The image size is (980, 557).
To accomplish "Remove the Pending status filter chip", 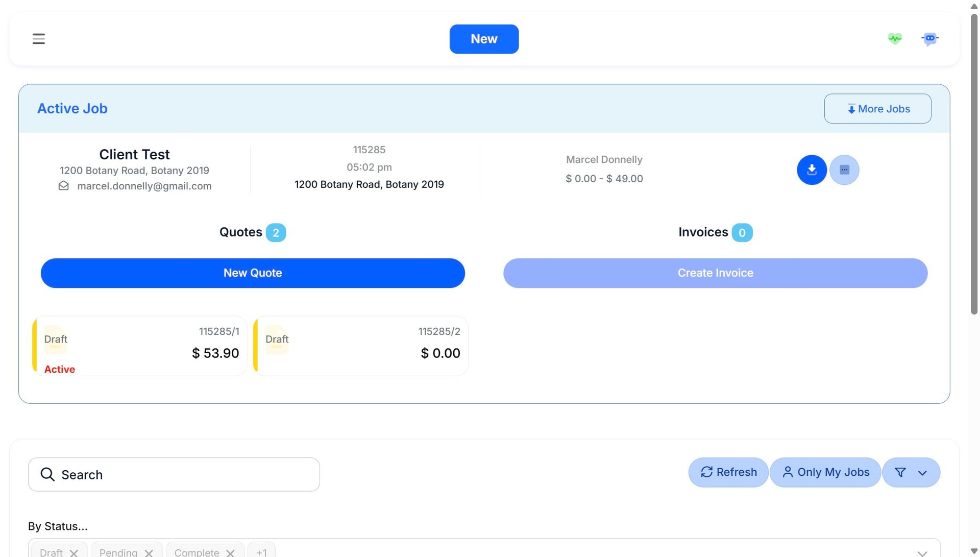I will [x=149, y=553].
